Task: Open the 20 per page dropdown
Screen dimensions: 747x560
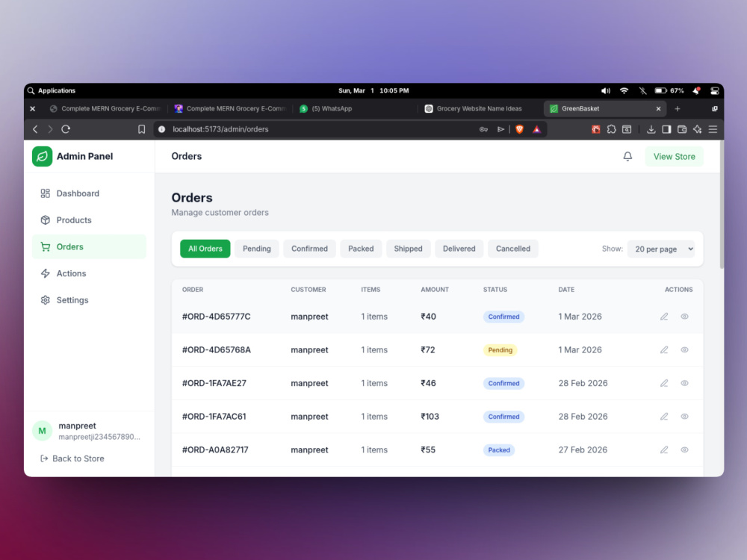Action: (x=661, y=249)
